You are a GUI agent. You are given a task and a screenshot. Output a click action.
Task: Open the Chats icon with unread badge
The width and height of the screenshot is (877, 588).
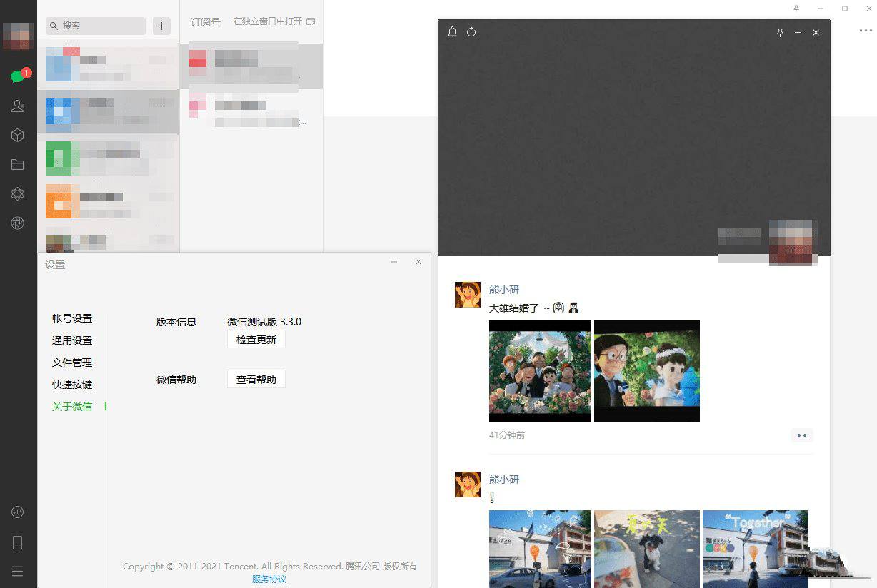coord(18,76)
